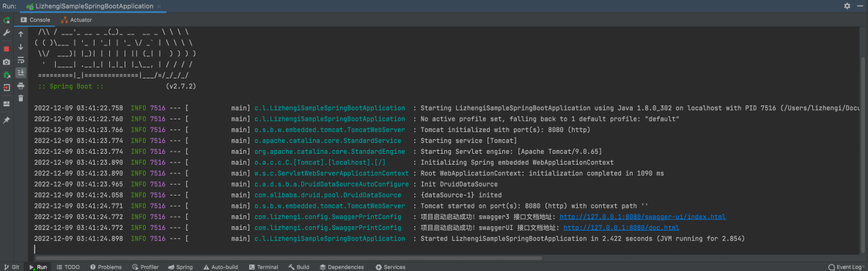Clear all console output with trash icon
The image size is (868, 271).
click(21, 98)
